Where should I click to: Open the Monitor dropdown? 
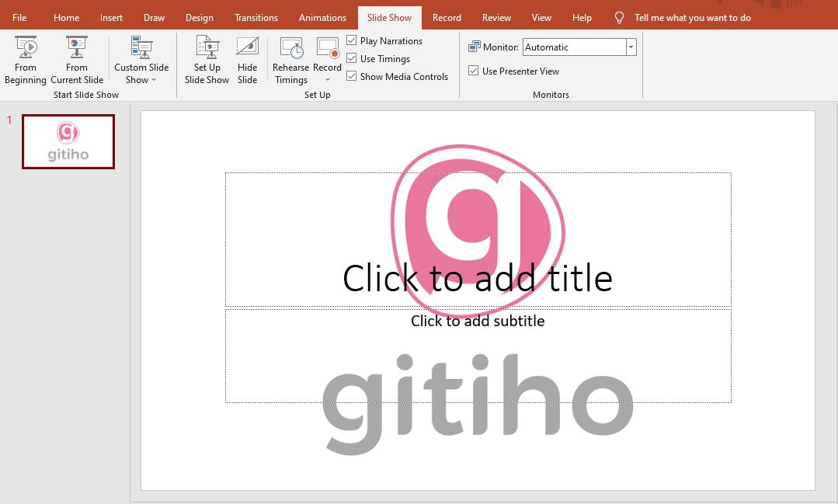pyautogui.click(x=630, y=47)
